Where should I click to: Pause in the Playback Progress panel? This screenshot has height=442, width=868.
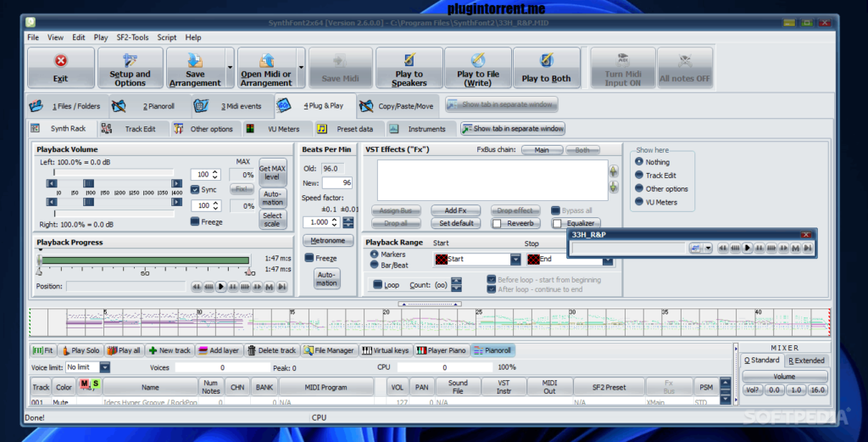233,287
